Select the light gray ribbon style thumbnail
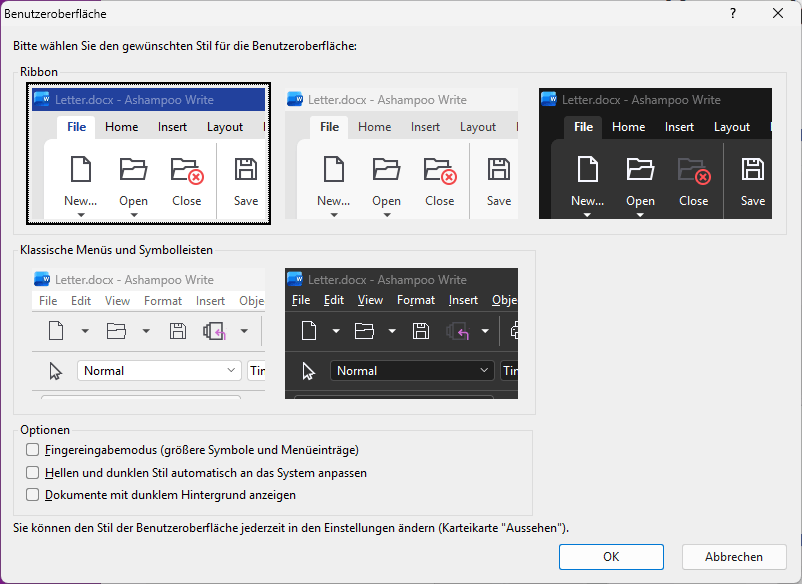The width and height of the screenshot is (802, 584). point(402,153)
